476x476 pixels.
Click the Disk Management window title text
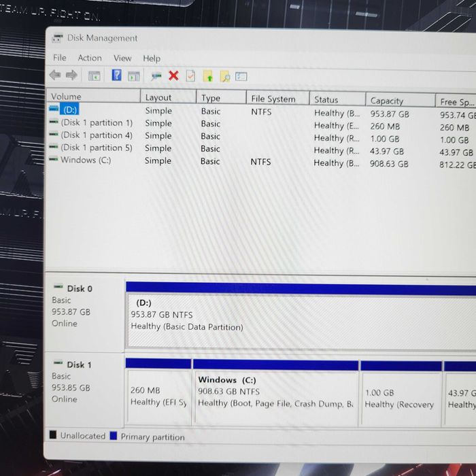(x=102, y=38)
